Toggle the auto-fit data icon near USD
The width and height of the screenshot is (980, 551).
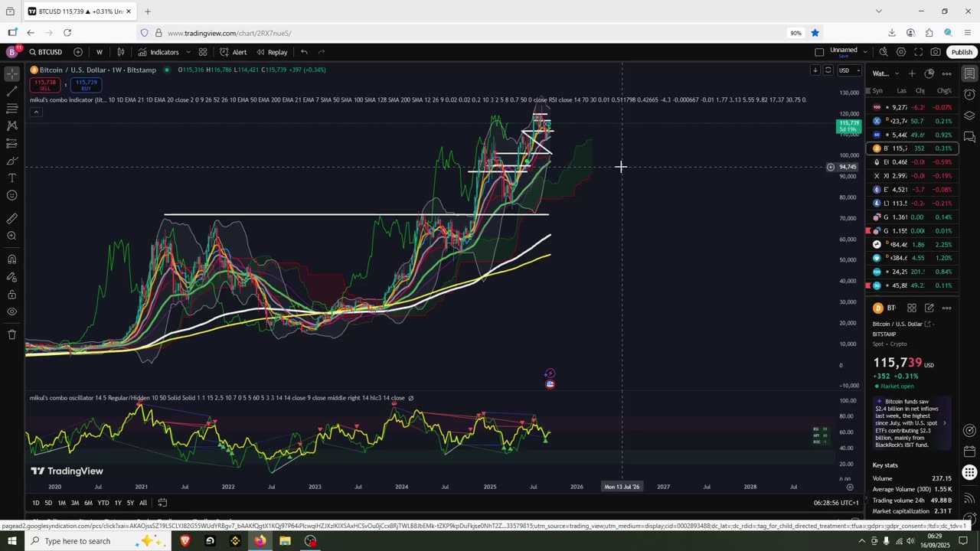pyautogui.click(x=828, y=70)
